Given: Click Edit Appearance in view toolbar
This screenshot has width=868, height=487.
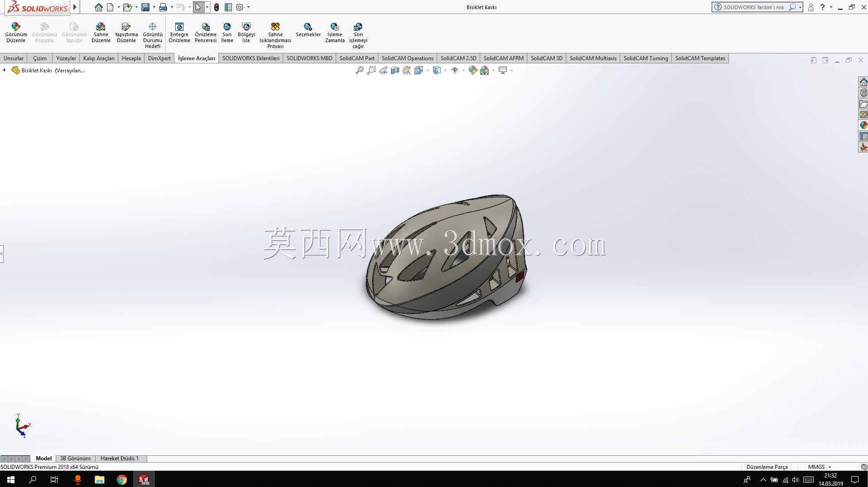Looking at the screenshot, I should (473, 70).
